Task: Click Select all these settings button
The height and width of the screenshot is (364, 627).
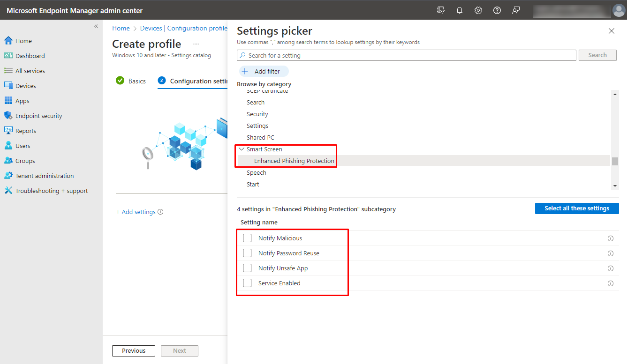Action: point(577,208)
